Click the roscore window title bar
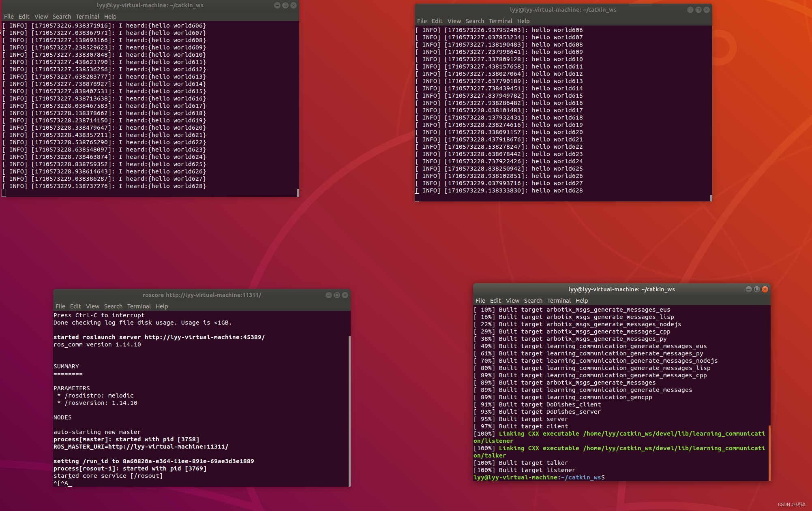The height and width of the screenshot is (511, 812). (202, 295)
